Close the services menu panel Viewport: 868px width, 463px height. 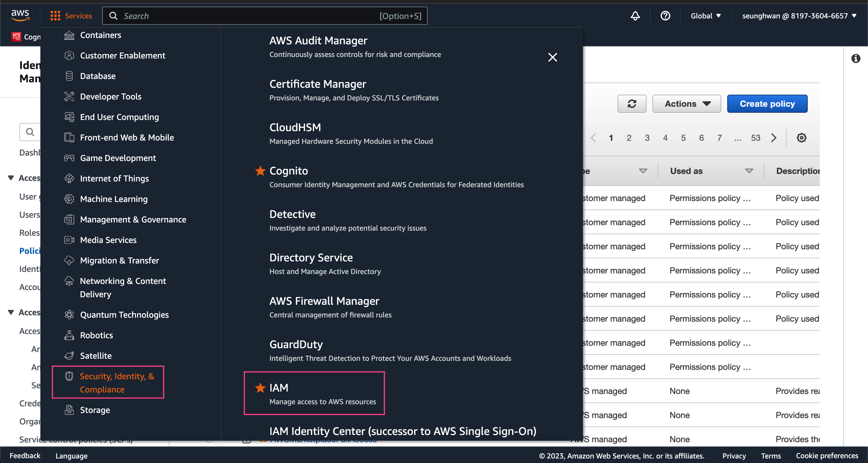click(x=553, y=57)
